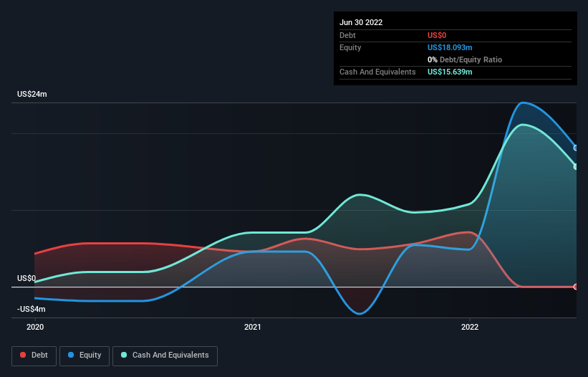The width and height of the screenshot is (588, 377).
Task: Click the 0% Debt/Equity Ratio text
Action: (465, 59)
